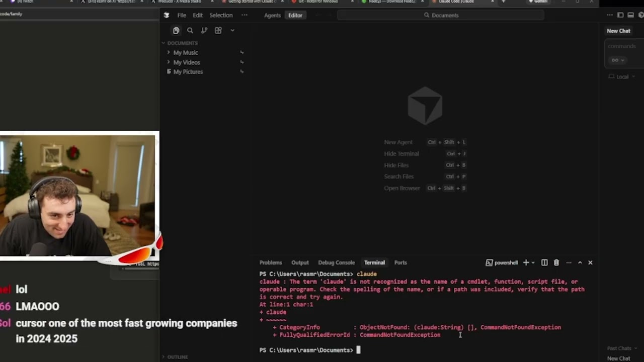Click Open Browser in welcome shortcuts
The width and height of the screenshot is (644, 362).
coord(401,188)
